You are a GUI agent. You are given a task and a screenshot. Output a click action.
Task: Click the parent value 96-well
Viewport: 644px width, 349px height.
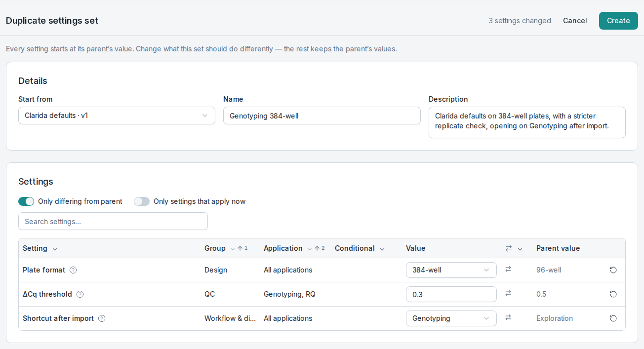[549, 270]
